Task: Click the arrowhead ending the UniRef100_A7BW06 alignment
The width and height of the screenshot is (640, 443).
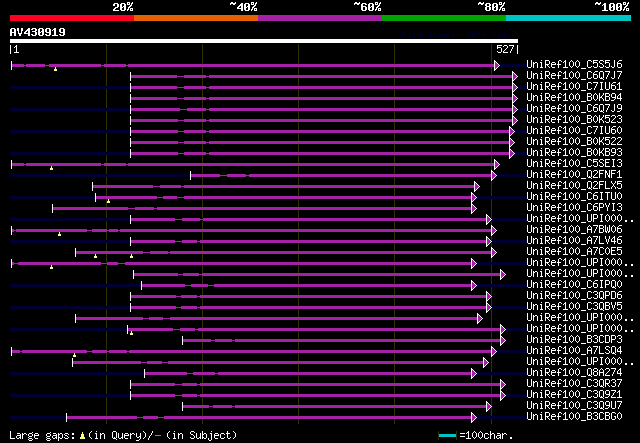Action: point(494,231)
